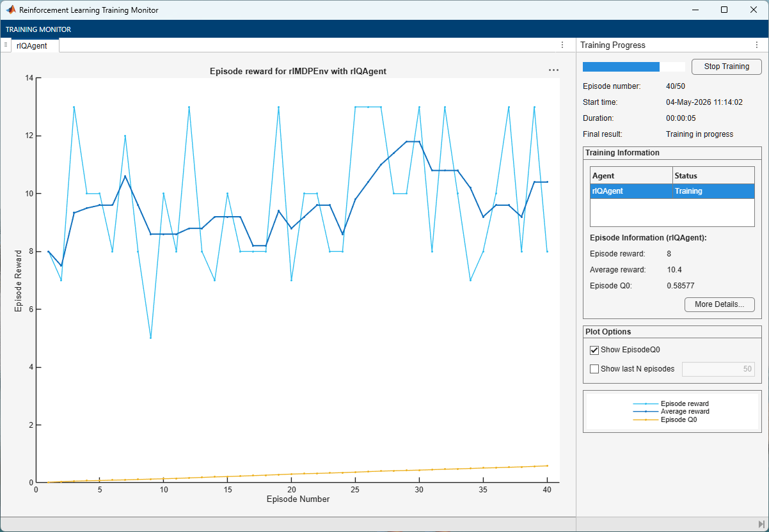Click the Average reward value 10.4

[x=674, y=269]
